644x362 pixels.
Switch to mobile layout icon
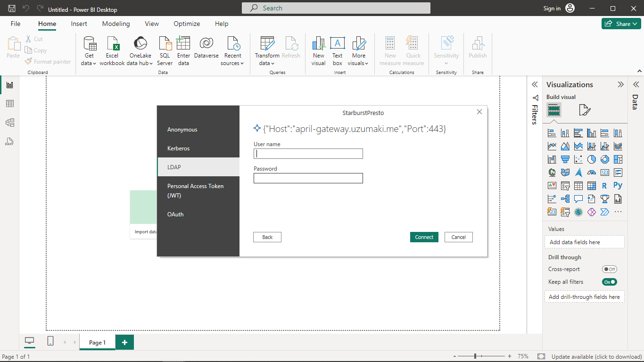click(50, 341)
